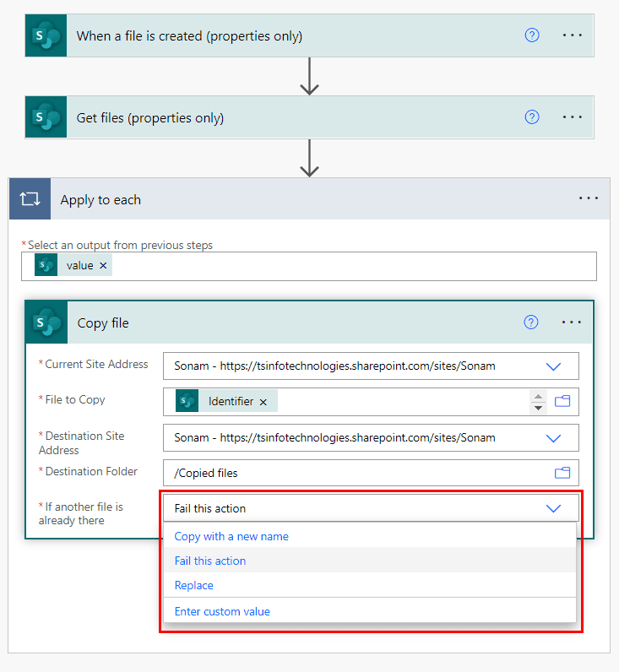Open help for 'Get files (properties only)'
The image size is (619, 672).
[x=532, y=117]
